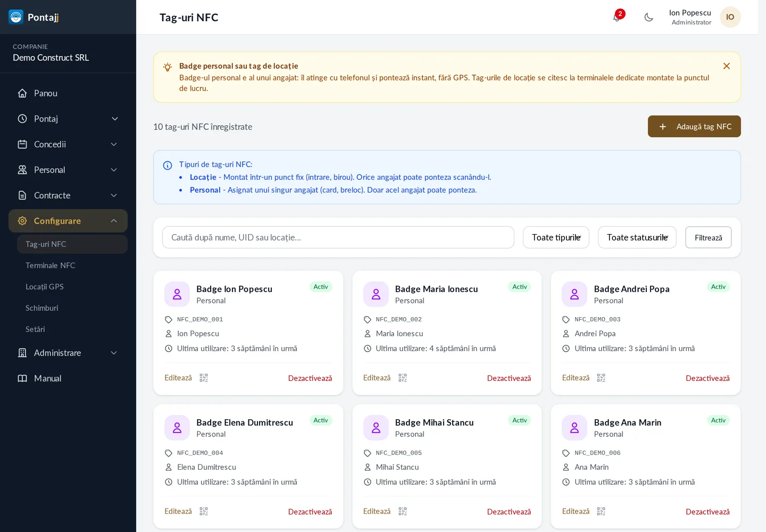
Task: Deactivate Badge Ana Marin tag
Action: click(x=707, y=512)
